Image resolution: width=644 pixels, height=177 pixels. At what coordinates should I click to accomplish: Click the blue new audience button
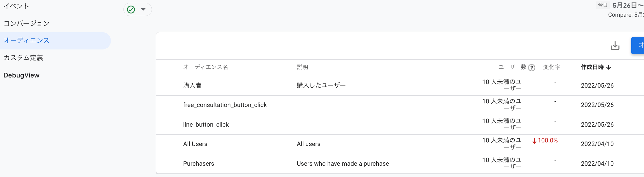point(638,46)
